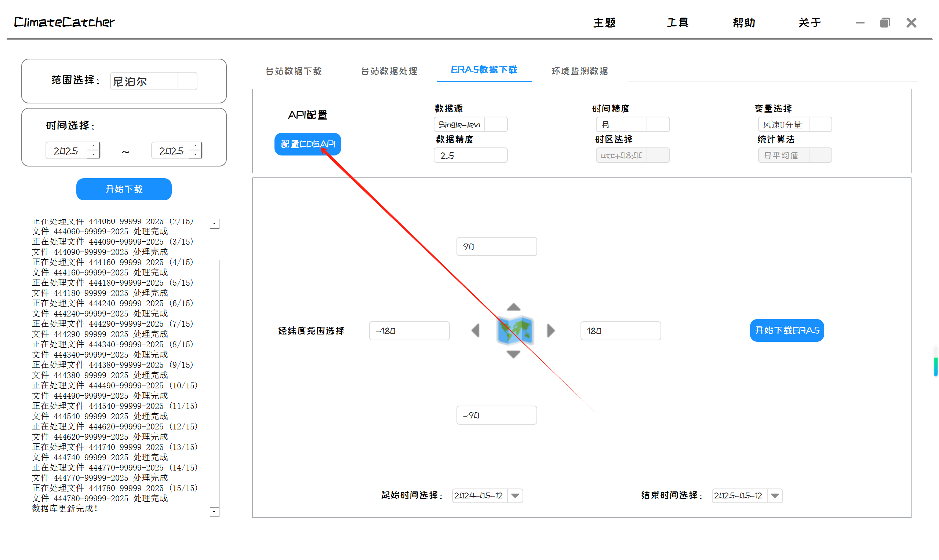Switch to the 台站数据处理 tab

(x=389, y=71)
